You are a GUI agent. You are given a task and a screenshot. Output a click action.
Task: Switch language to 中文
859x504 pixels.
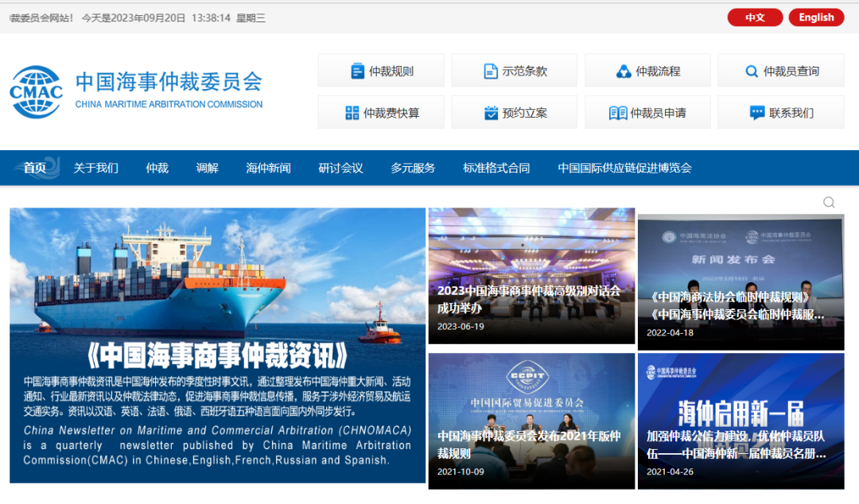[755, 17]
